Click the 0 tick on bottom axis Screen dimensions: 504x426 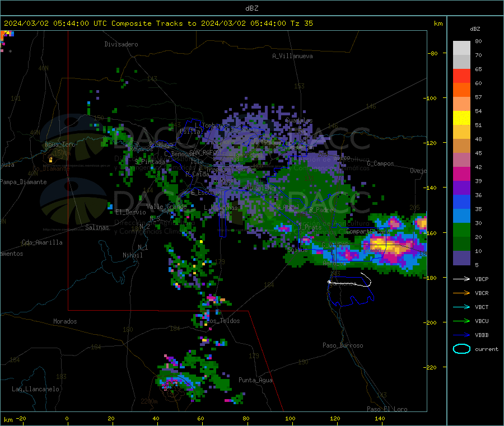click(x=67, y=418)
